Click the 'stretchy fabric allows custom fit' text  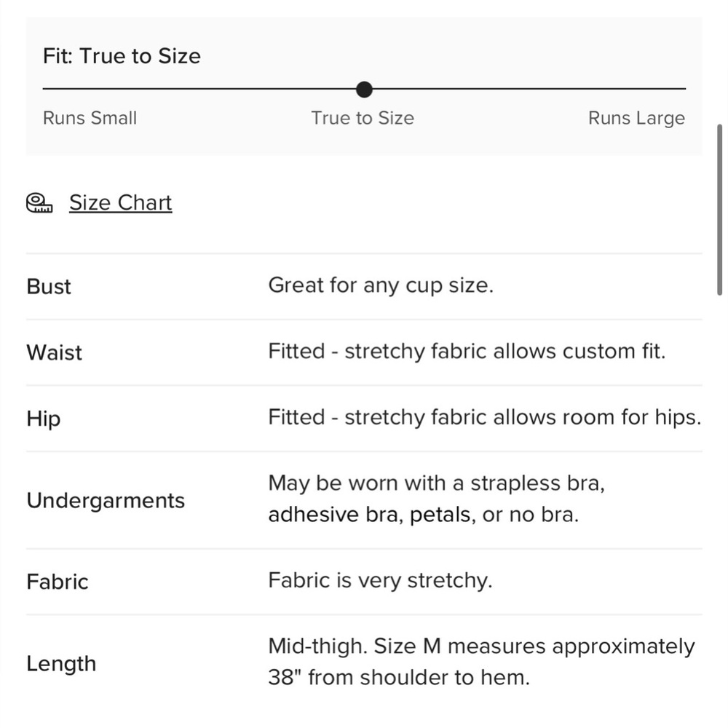(x=505, y=351)
